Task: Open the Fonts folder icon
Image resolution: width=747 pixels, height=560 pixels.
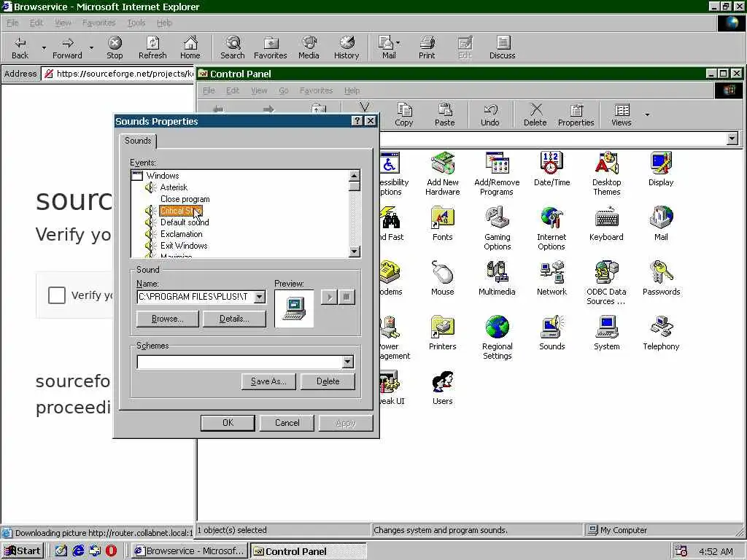Action: [443, 224]
